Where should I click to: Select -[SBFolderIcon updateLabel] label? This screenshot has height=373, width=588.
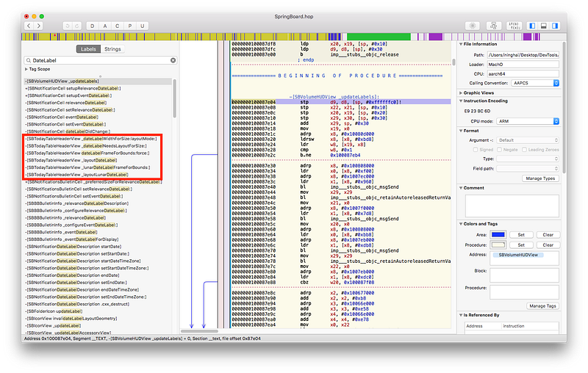(x=53, y=311)
